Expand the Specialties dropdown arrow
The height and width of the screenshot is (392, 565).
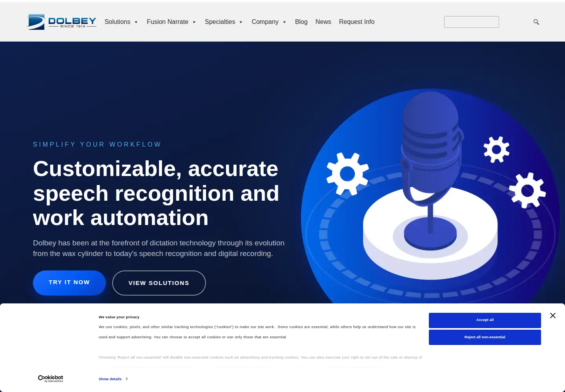coord(241,22)
